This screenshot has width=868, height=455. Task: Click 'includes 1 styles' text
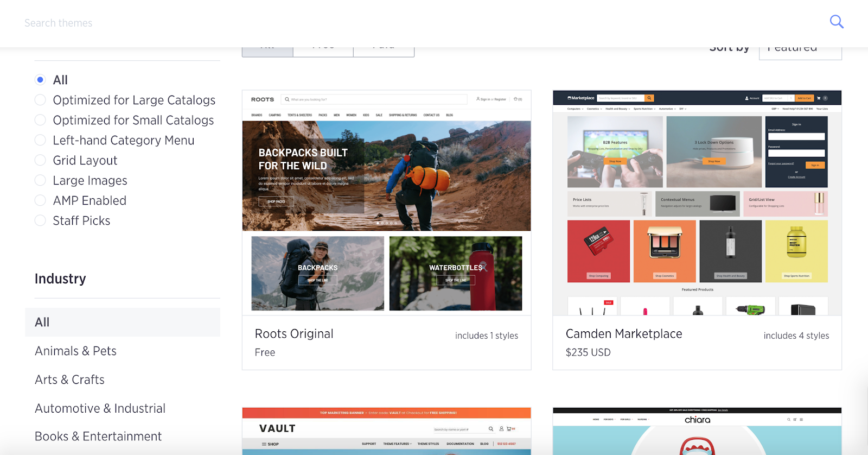(x=487, y=336)
